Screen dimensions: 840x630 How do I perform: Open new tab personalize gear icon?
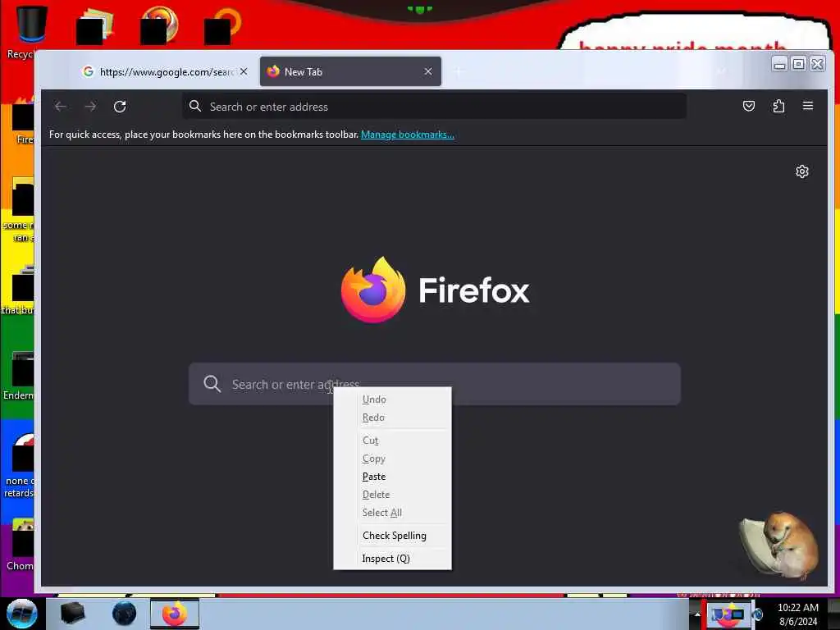(x=802, y=171)
